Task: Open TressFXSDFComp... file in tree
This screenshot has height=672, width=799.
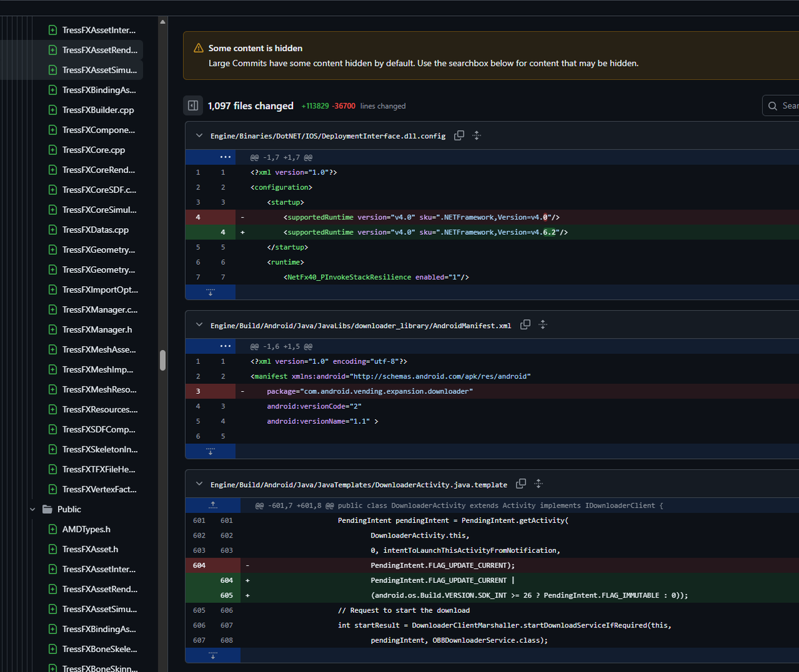Action: click(99, 429)
